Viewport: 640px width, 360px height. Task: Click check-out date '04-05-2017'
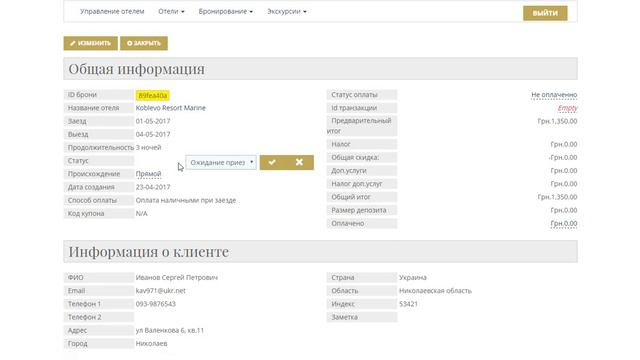(x=153, y=134)
